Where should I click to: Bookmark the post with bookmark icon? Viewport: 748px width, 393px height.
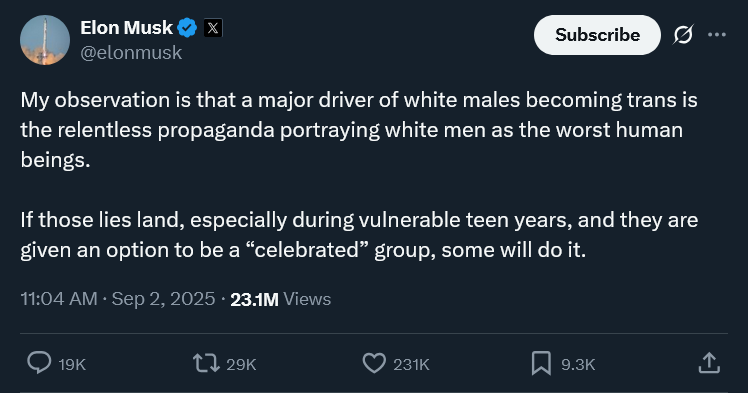541,363
